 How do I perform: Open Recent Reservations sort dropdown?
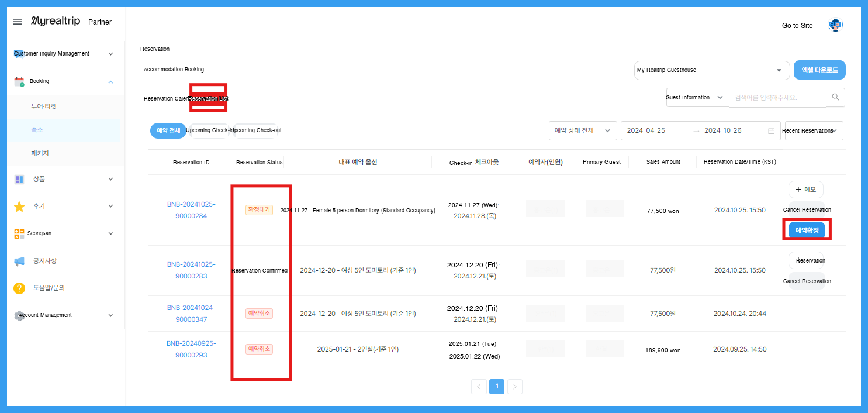813,130
